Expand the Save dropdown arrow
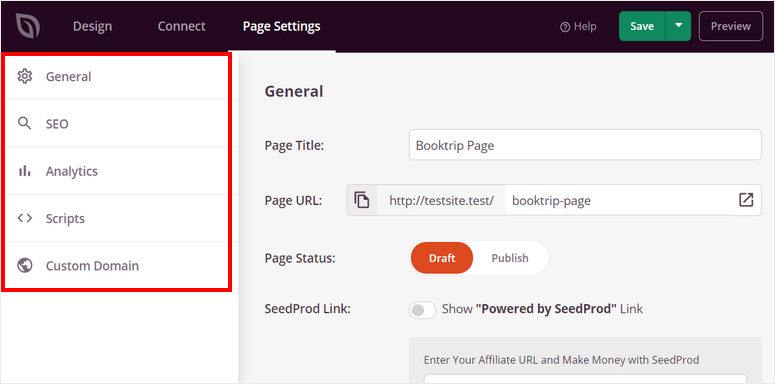Screen dimensions: 775x384 679,26
